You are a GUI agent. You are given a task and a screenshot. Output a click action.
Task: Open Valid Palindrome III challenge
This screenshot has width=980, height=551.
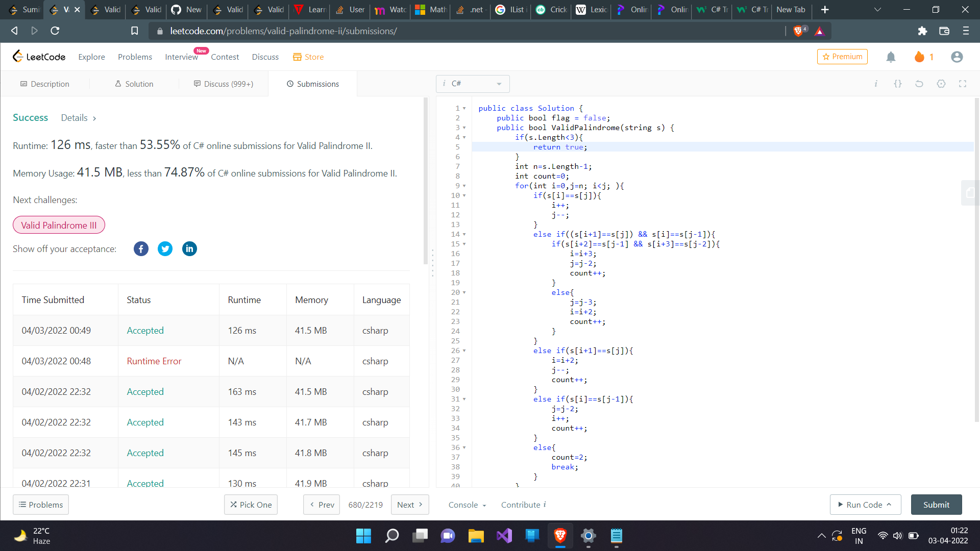click(59, 225)
